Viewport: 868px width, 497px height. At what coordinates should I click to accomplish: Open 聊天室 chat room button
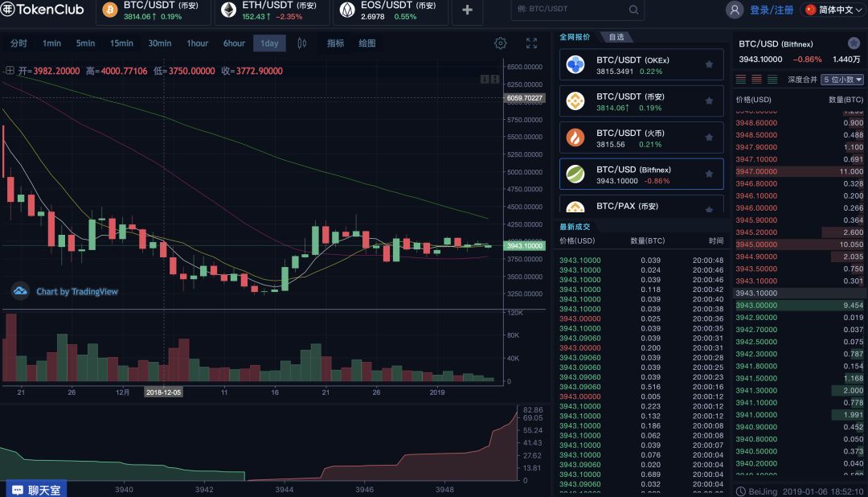pyautogui.click(x=36, y=490)
